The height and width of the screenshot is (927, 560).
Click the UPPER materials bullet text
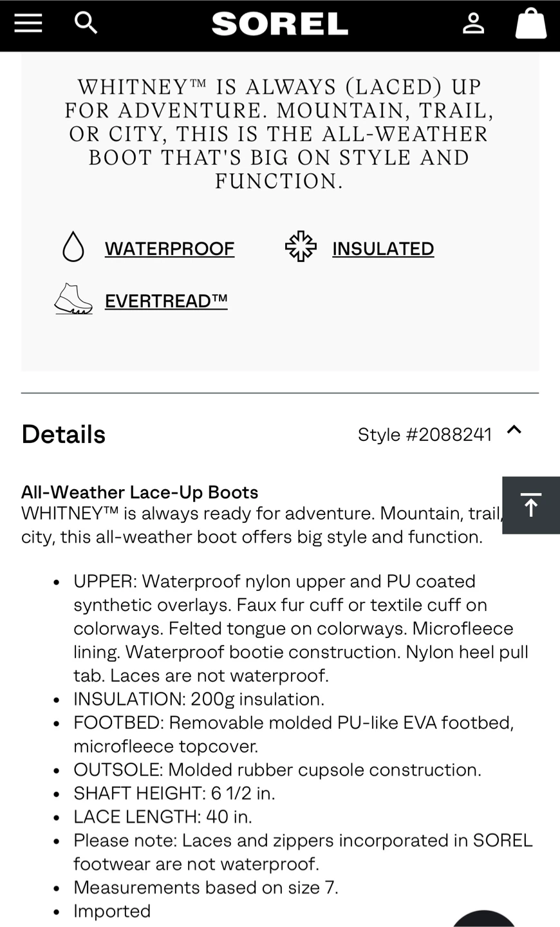click(x=301, y=628)
